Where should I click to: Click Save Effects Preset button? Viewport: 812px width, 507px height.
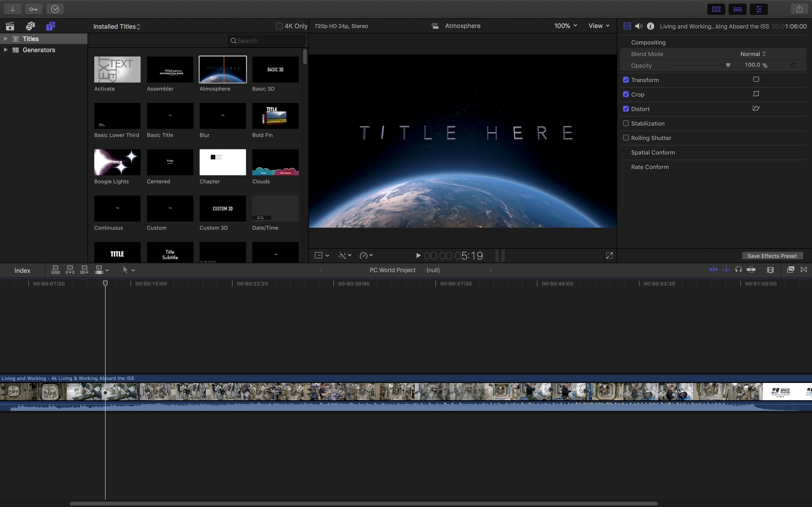771,255
